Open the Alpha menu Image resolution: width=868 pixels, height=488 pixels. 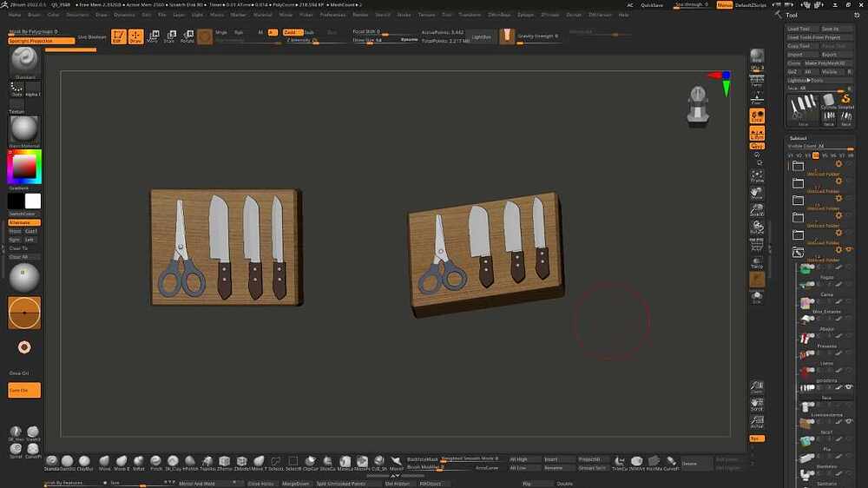pyautogui.click(x=15, y=15)
